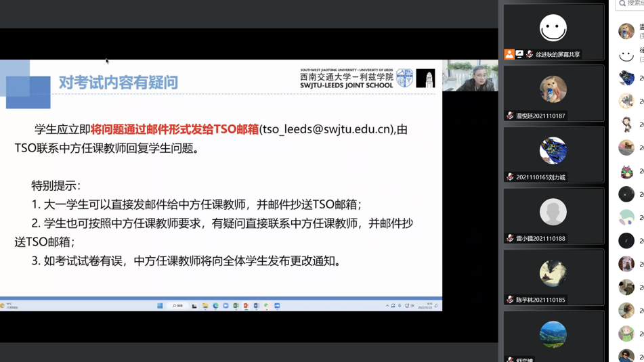
Task: Click first participant avatar in the list
Action: pyautogui.click(x=626, y=30)
